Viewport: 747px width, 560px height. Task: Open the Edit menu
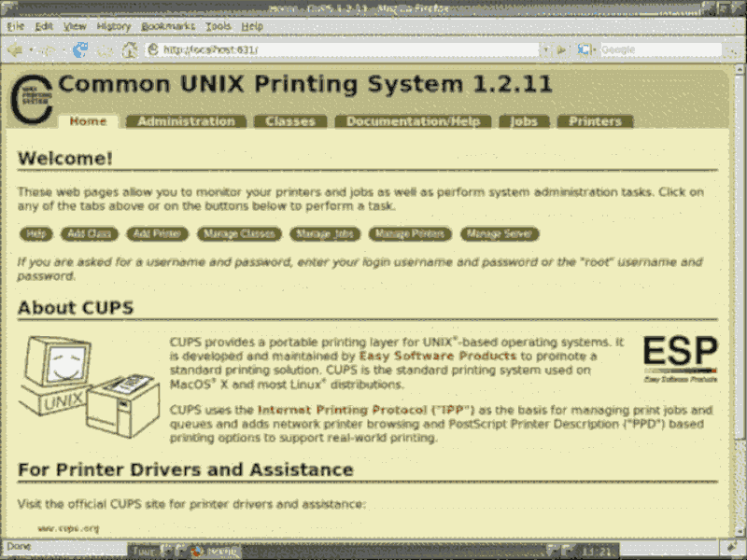pyautogui.click(x=44, y=26)
